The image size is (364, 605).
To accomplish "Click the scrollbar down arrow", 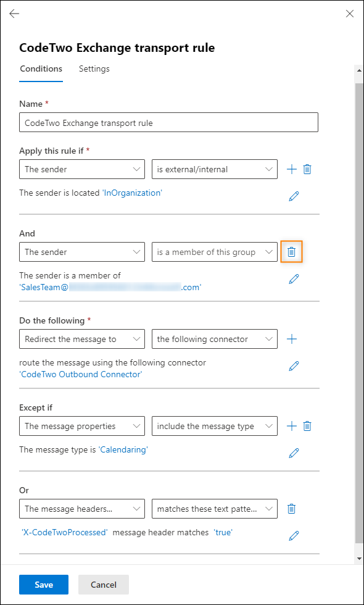I will [x=359, y=558].
